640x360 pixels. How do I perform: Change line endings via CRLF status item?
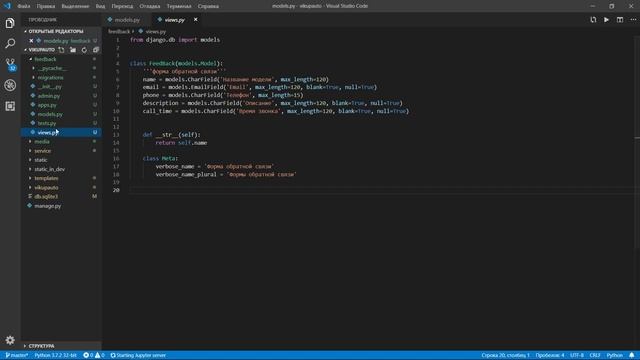(595, 355)
